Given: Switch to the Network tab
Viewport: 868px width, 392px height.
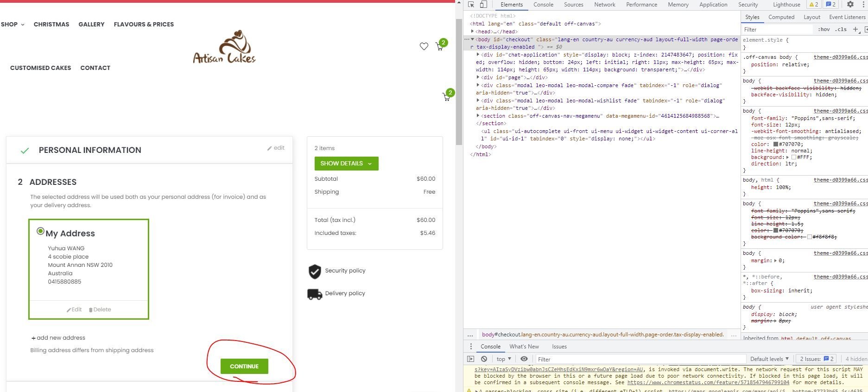Looking at the screenshot, I should pos(605,5).
